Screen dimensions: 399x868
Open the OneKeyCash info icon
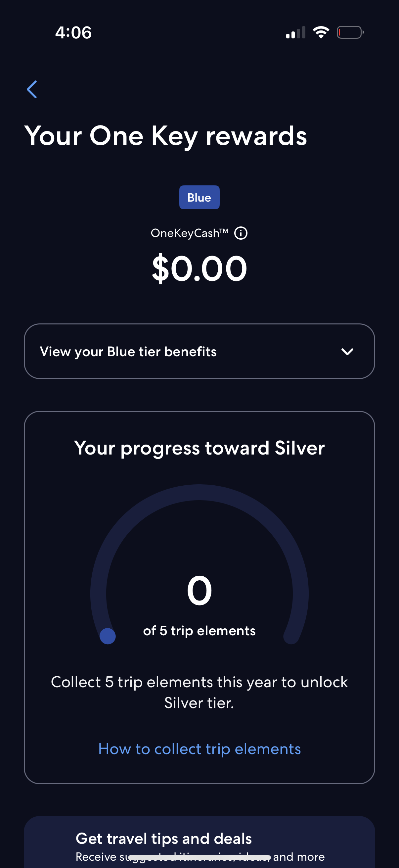(x=241, y=233)
